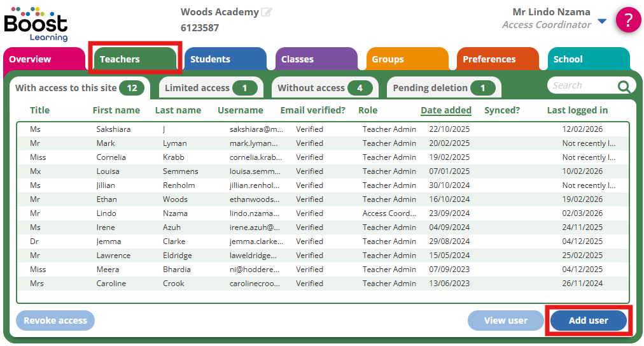Click the Revoke access button
The image size is (644, 346).
(x=55, y=321)
